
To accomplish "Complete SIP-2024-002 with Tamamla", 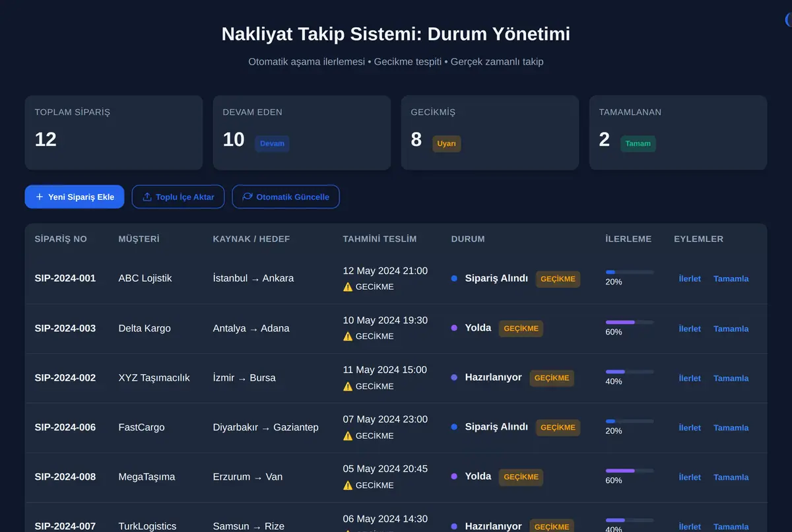I will coord(731,378).
